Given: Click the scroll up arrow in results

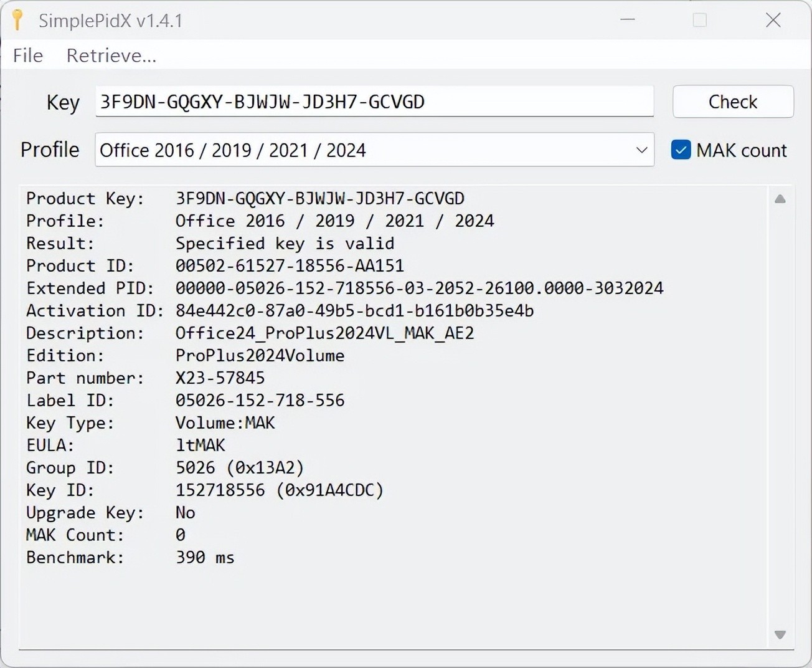Looking at the screenshot, I should pos(780,199).
